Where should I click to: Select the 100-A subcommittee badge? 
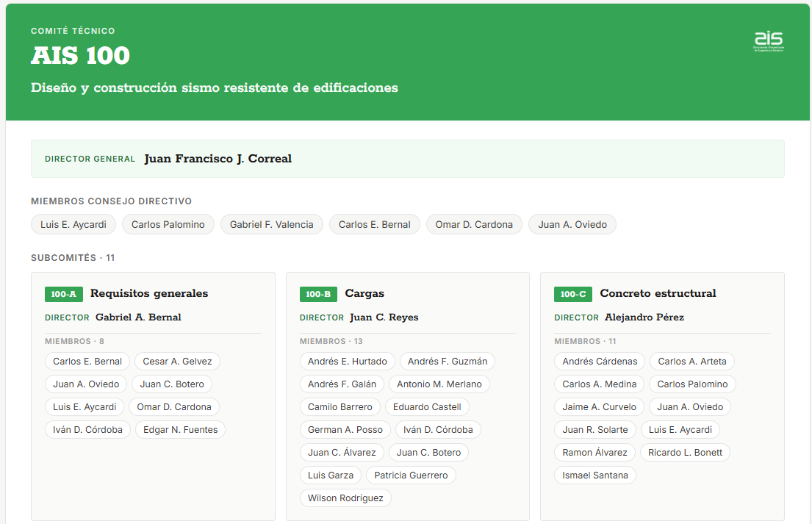tap(64, 294)
